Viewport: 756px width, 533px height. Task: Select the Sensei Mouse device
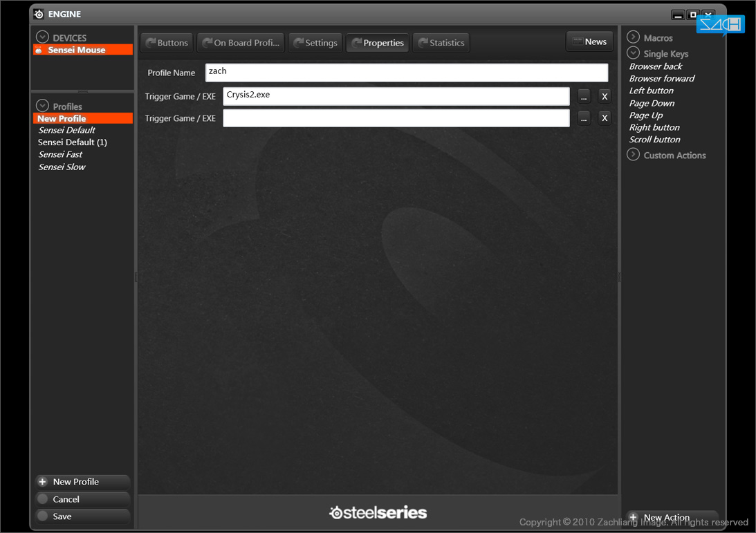click(x=83, y=50)
